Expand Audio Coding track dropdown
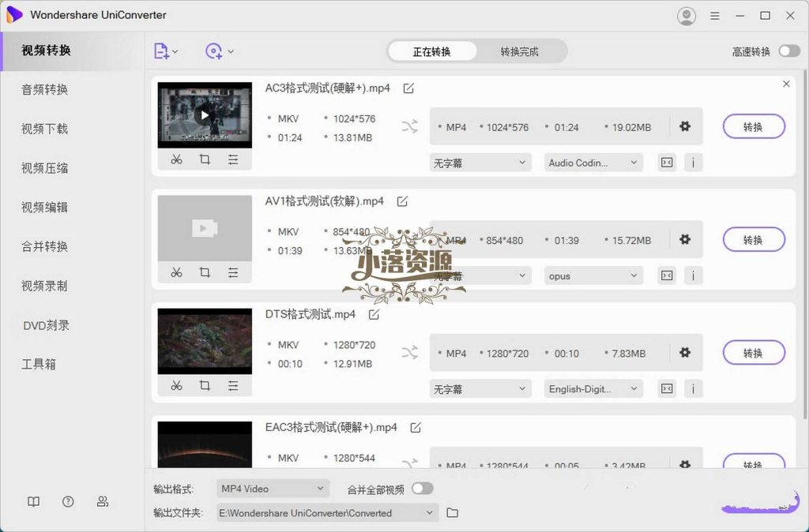 click(593, 163)
